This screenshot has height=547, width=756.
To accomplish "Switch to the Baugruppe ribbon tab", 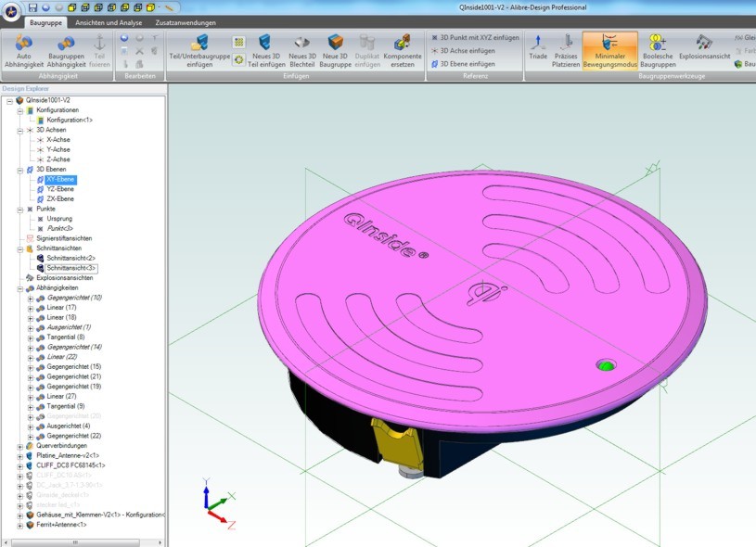I will 45,22.
